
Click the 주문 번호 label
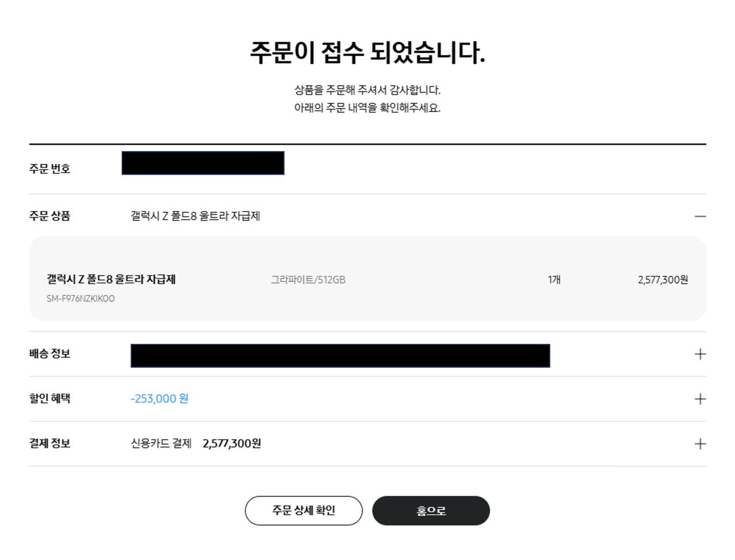(50, 169)
